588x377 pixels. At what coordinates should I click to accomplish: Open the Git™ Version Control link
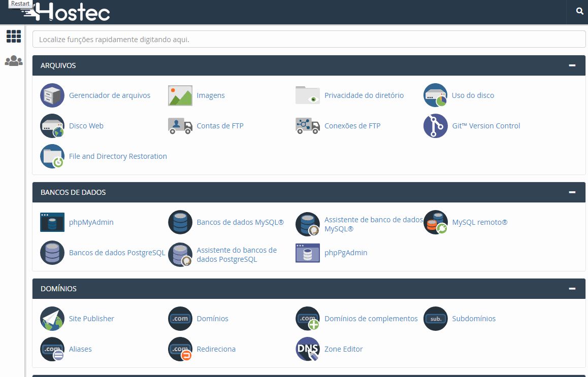coord(486,126)
